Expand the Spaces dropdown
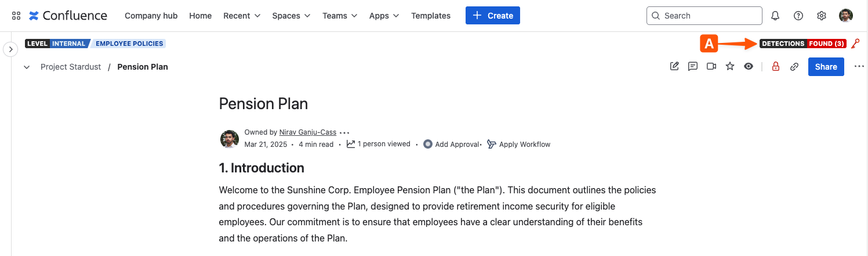 click(x=291, y=16)
